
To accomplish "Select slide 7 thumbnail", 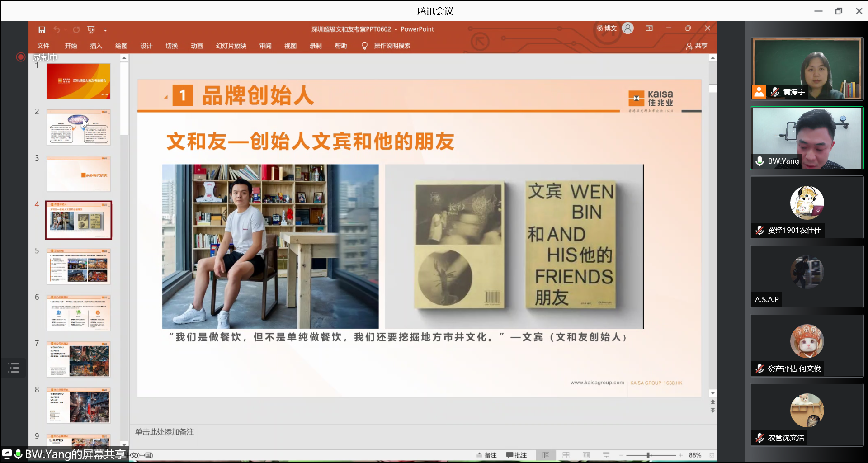I will click(x=79, y=359).
